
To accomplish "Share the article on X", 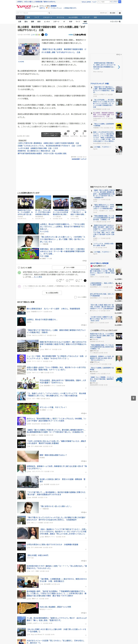I will pos(43,35).
